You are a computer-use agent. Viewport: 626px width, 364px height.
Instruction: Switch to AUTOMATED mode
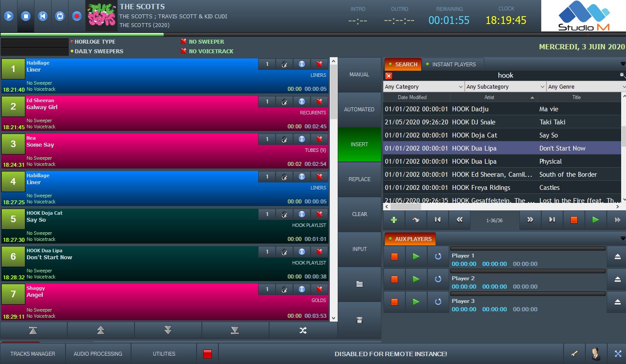(x=360, y=110)
